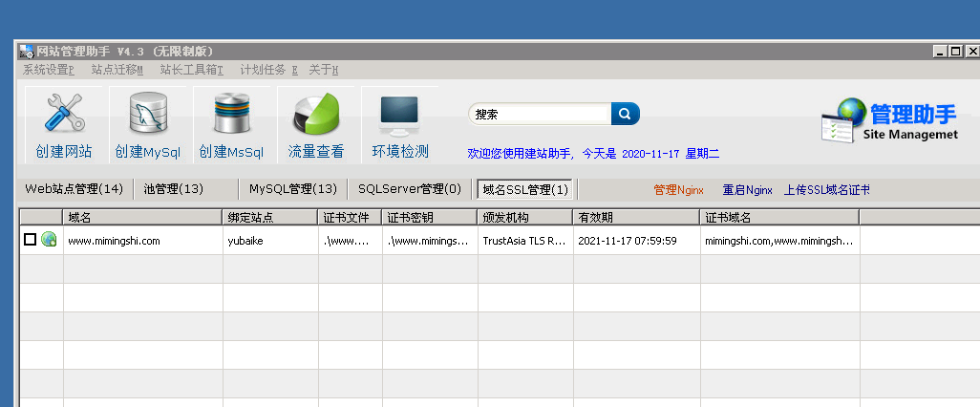Open the 系统设置 menu

[x=49, y=70]
